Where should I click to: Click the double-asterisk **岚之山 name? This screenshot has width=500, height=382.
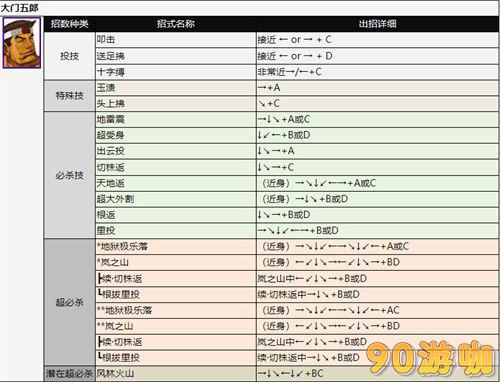(x=115, y=326)
